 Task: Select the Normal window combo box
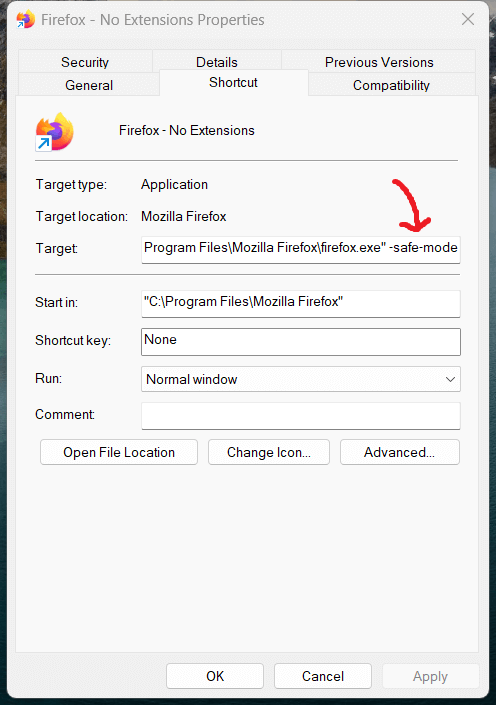click(x=300, y=379)
